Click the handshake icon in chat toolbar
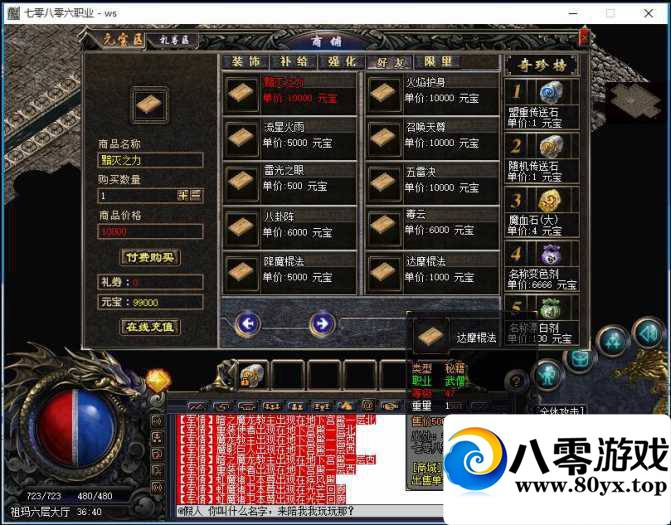This screenshot has height=525, width=671. click(389, 405)
